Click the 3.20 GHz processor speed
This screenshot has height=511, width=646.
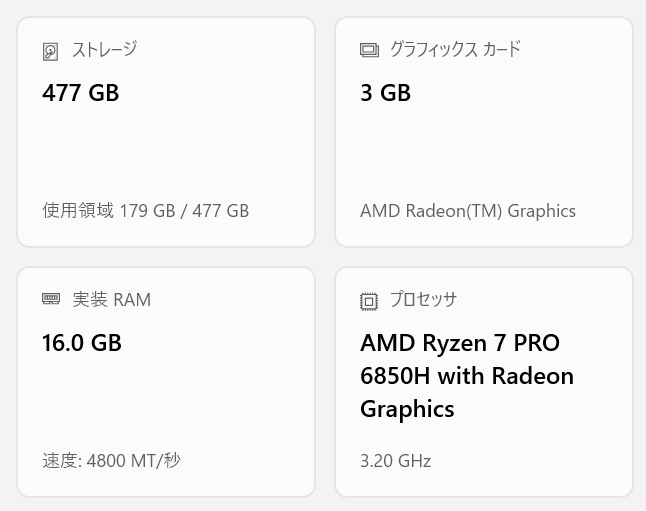(395, 461)
